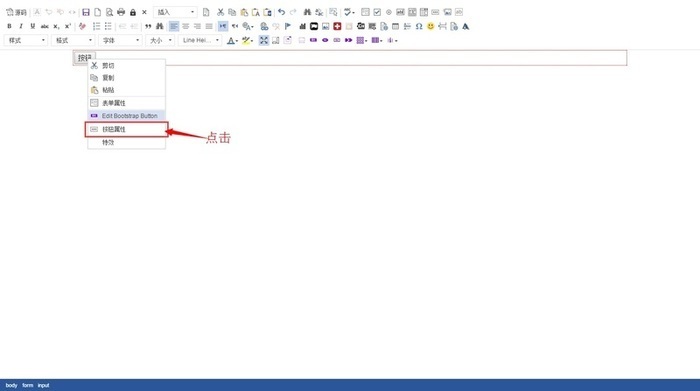Image resolution: width=700 pixels, height=391 pixels.
Task: Select the Cut scissors icon
Action: [221, 12]
